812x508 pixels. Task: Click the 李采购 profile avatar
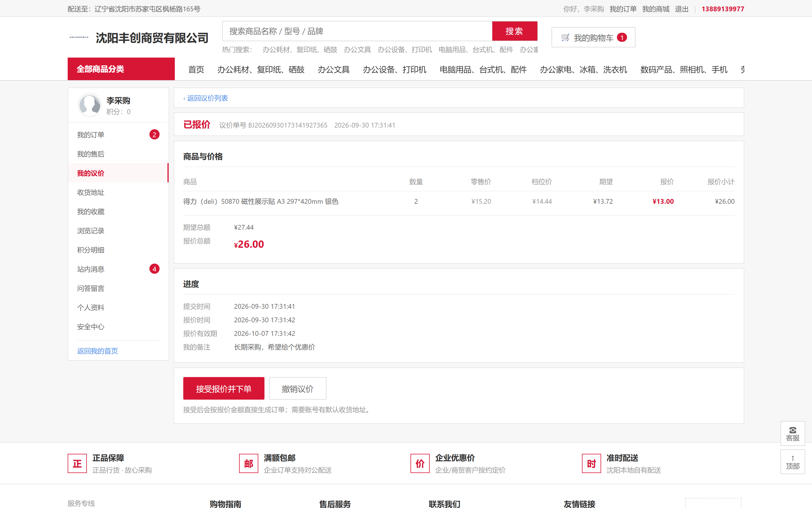[90, 105]
